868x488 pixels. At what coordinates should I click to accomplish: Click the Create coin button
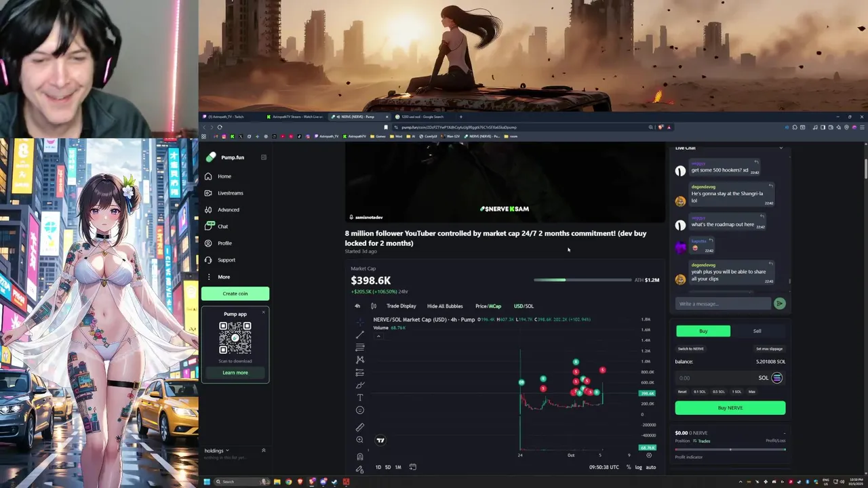pos(235,293)
